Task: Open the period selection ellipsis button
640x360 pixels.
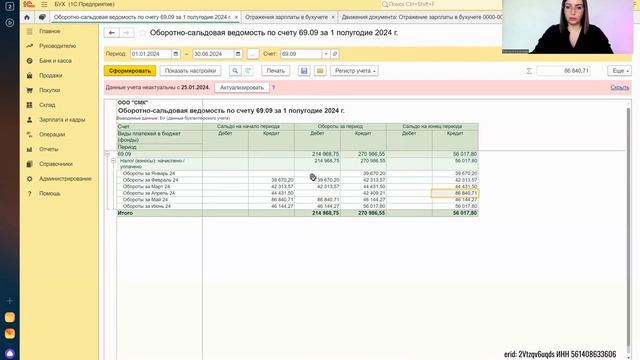Action: (x=253, y=54)
